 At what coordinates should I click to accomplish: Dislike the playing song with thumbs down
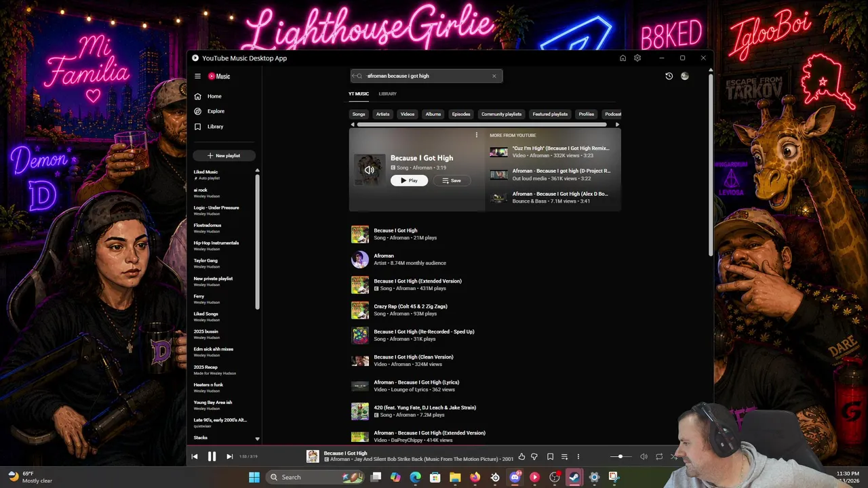(534, 457)
